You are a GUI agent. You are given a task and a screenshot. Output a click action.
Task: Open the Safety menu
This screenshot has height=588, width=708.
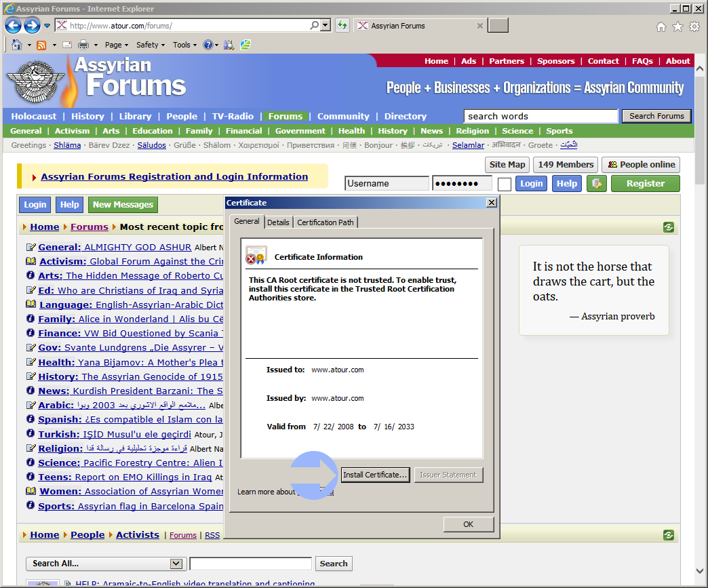[x=151, y=45]
